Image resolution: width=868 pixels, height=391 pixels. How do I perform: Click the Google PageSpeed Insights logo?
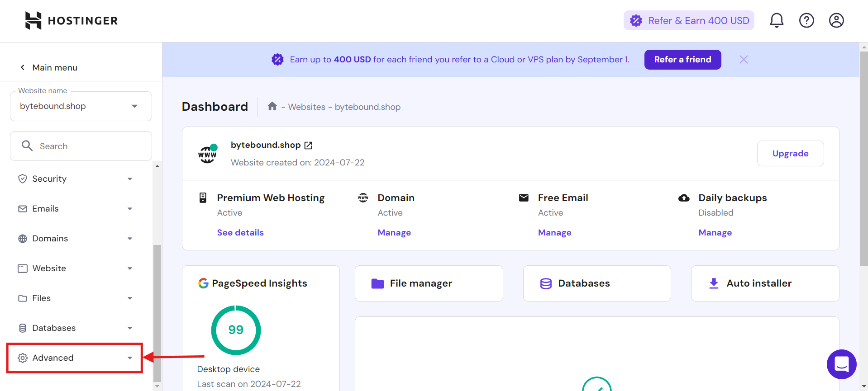point(203,283)
